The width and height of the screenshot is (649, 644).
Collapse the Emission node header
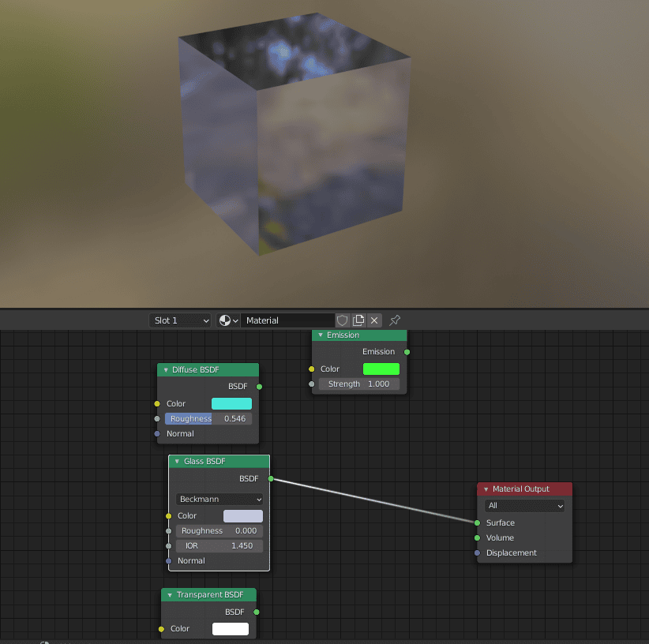(x=320, y=335)
